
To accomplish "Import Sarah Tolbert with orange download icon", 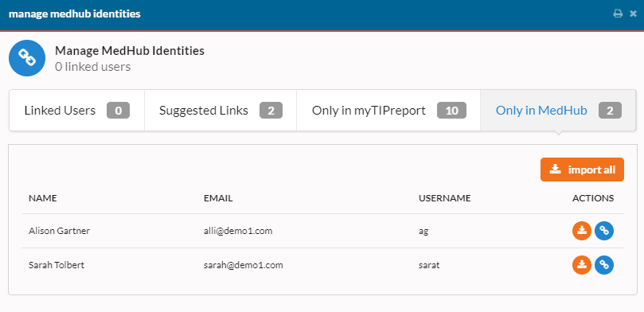I will 582,265.
